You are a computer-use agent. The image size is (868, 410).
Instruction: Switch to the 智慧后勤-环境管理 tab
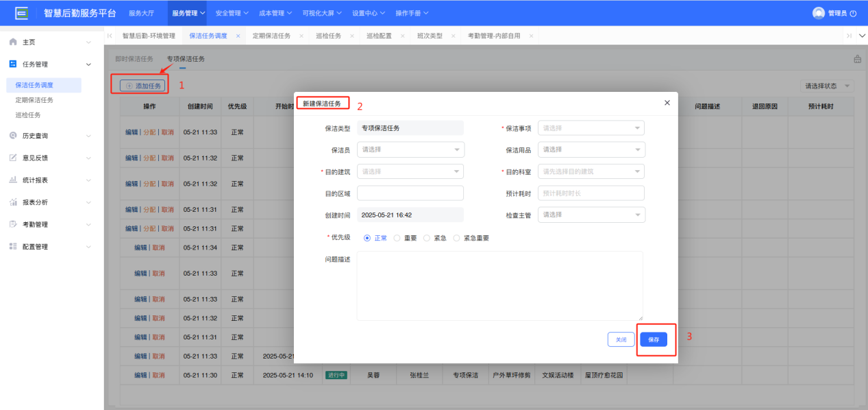[x=149, y=36]
